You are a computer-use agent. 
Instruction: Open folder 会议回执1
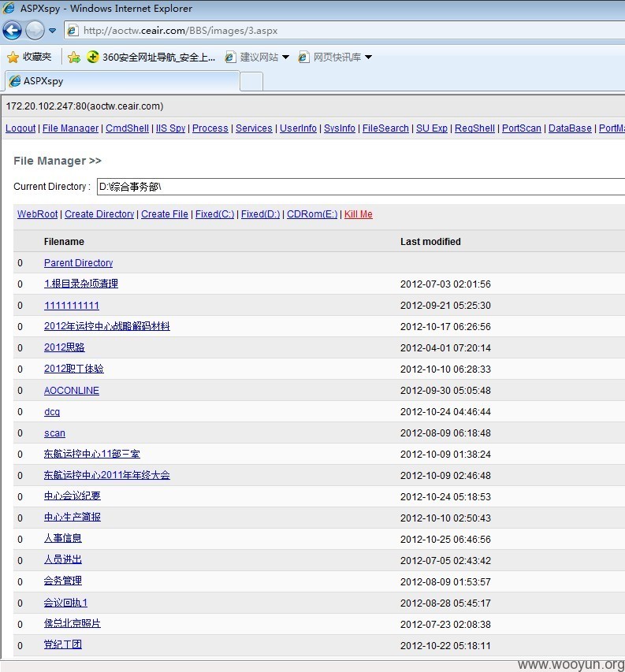(x=65, y=603)
